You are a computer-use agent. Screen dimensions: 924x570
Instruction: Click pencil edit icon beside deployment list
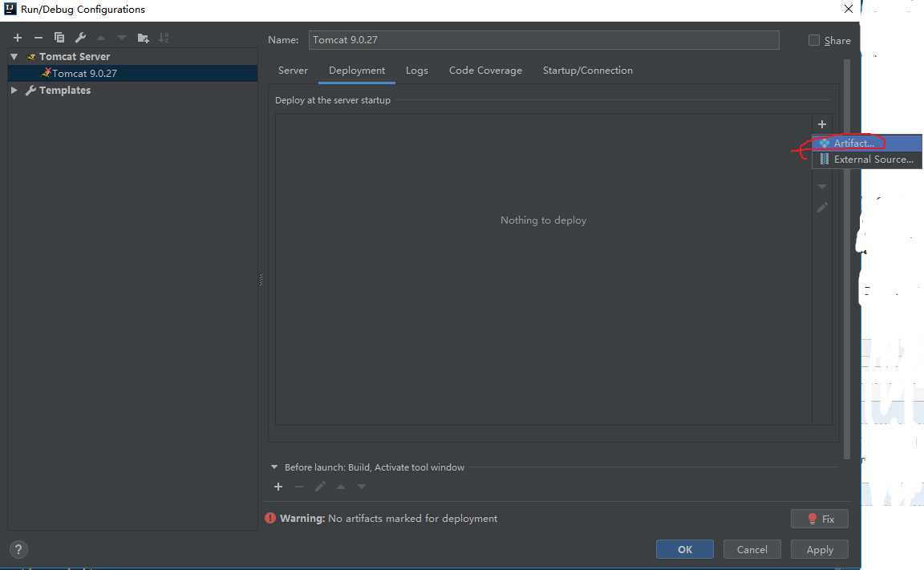click(x=822, y=208)
